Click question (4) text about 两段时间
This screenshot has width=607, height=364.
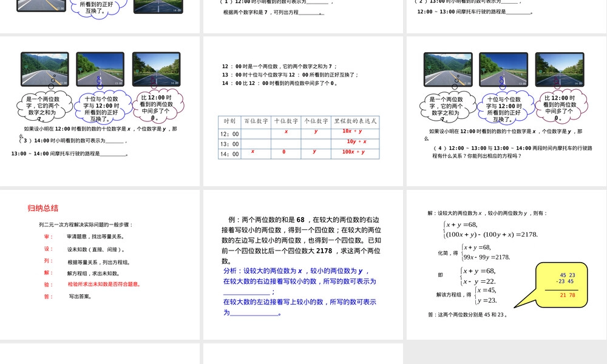[x=512, y=152]
